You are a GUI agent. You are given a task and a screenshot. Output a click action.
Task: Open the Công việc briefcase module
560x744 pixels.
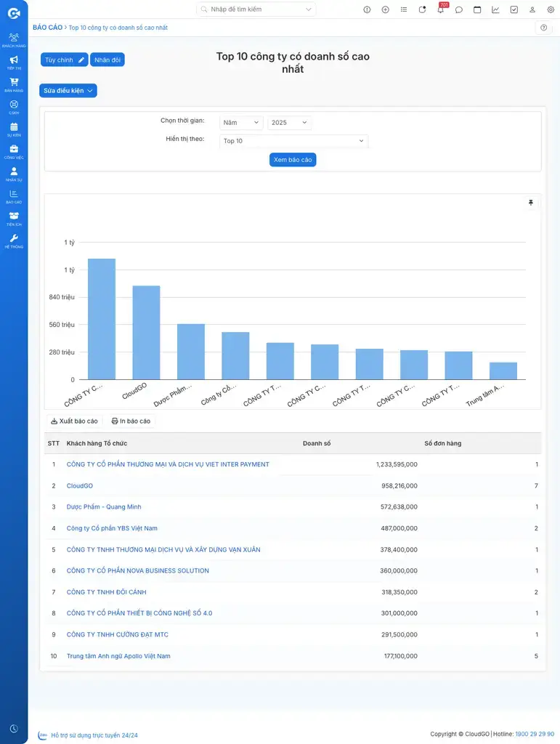(x=14, y=151)
